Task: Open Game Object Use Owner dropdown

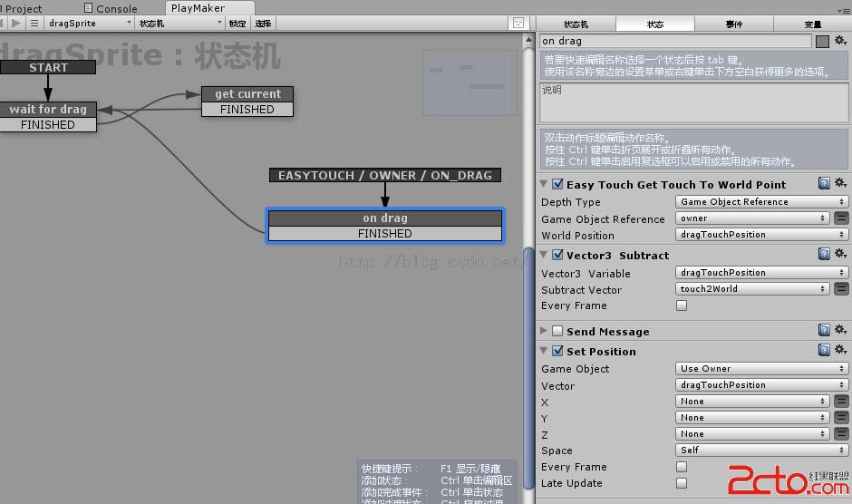Action: 761,369
